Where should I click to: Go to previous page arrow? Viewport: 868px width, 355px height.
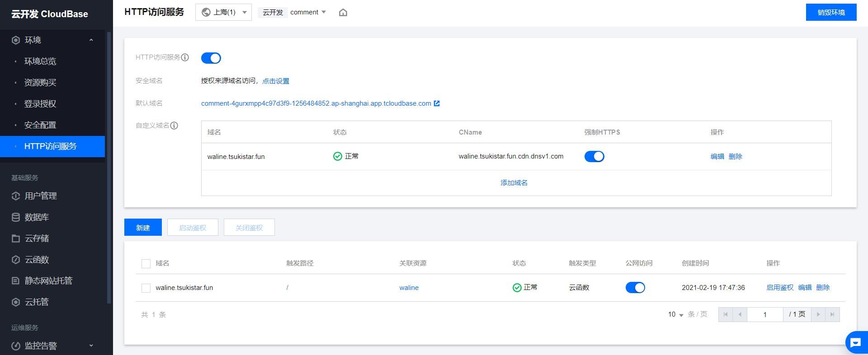[740, 314]
